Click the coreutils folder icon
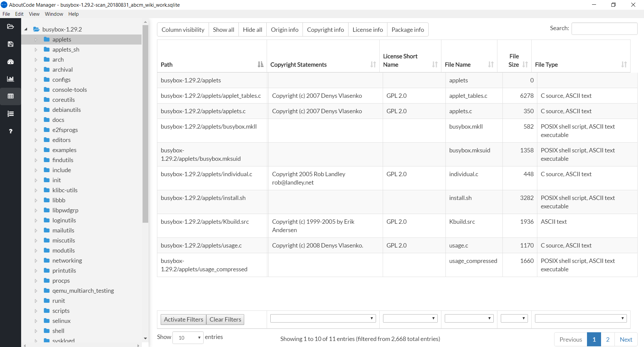644x347 pixels. point(47,100)
